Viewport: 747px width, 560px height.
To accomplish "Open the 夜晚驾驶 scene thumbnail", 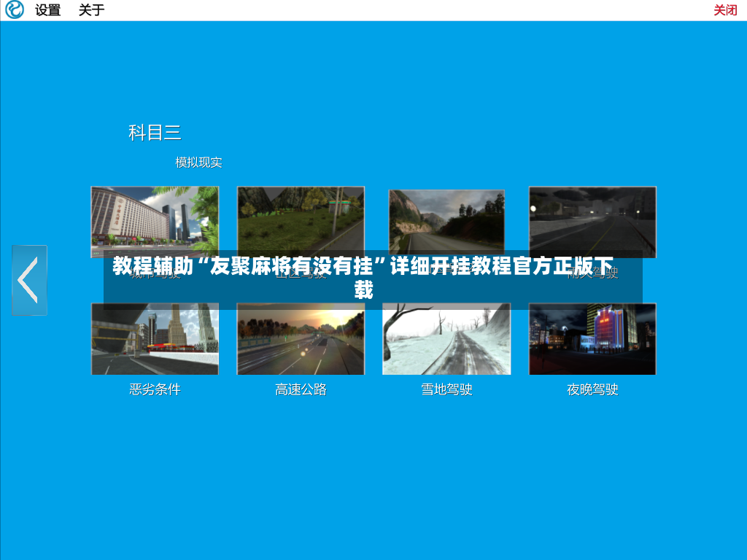I will click(x=592, y=339).
